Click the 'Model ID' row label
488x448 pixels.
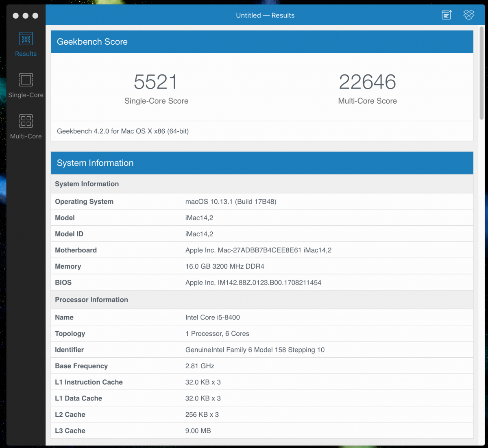69,234
